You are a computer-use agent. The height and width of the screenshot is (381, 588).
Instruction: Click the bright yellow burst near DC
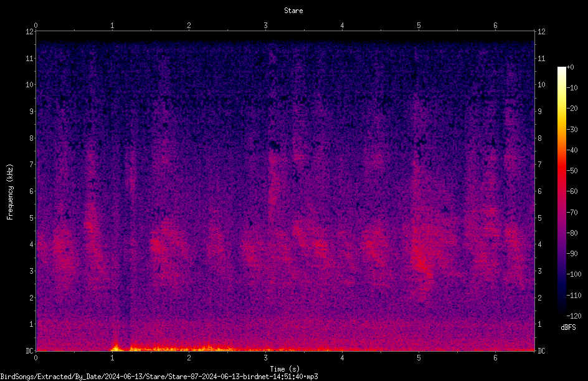(116, 348)
